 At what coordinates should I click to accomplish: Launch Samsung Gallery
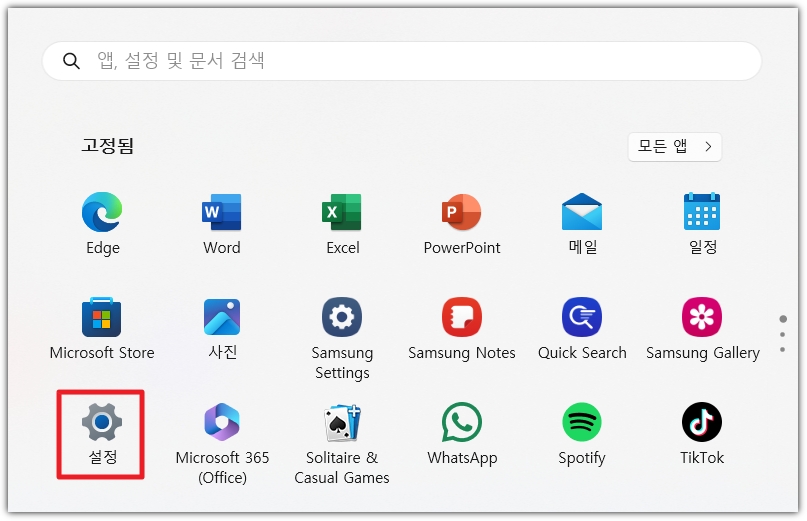pyautogui.click(x=702, y=317)
